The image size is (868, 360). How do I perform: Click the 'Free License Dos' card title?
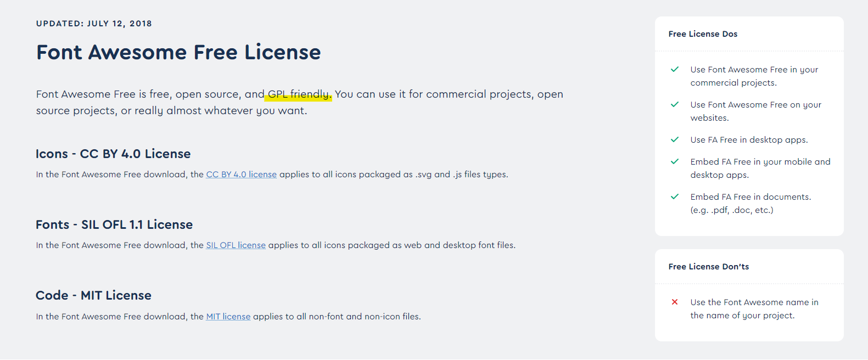coord(703,34)
